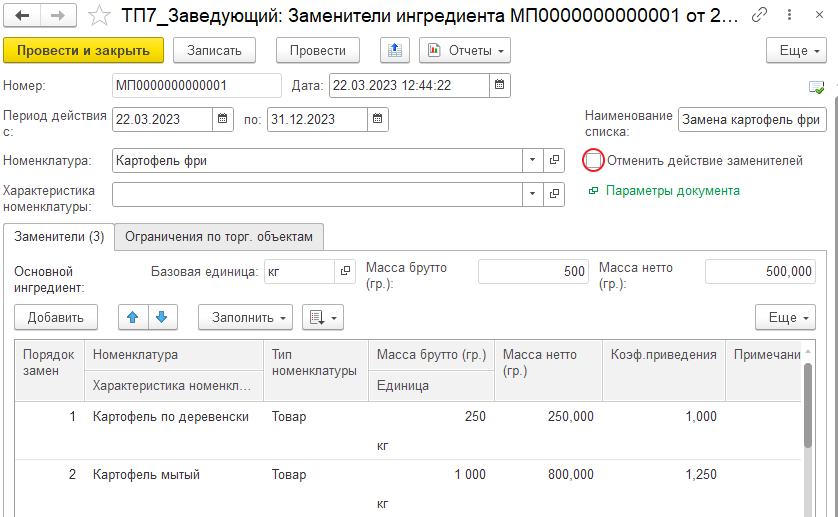Move row down with blue arrow
The width and height of the screenshot is (838, 517).
pyautogui.click(x=160, y=317)
